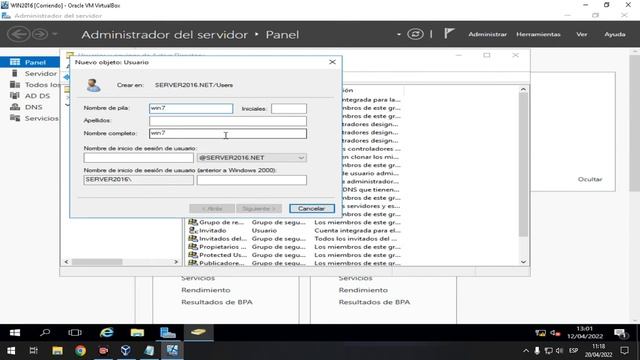The width and height of the screenshot is (640, 360).
Task: Open the navigation history dropdown beside forward arrow
Action: (x=55, y=34)
